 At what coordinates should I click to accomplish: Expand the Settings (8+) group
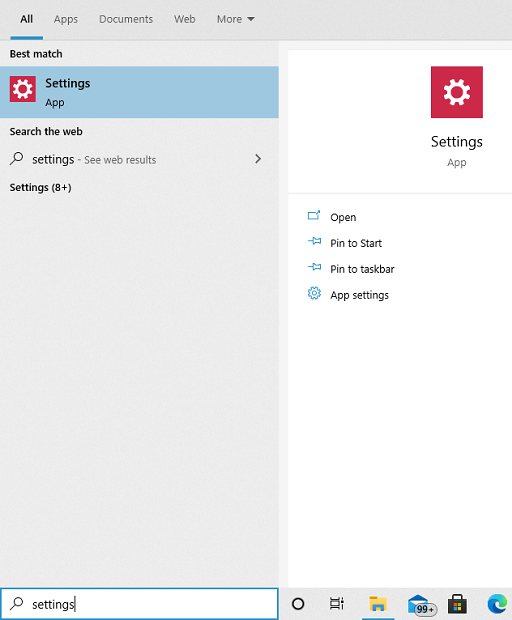pos(40,187)
